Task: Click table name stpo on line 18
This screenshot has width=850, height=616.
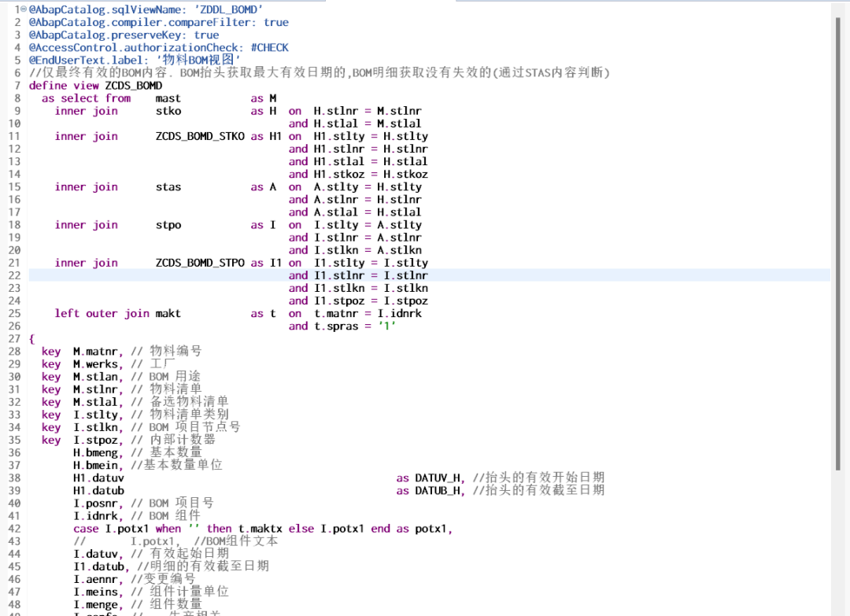Action: (168, 225)
